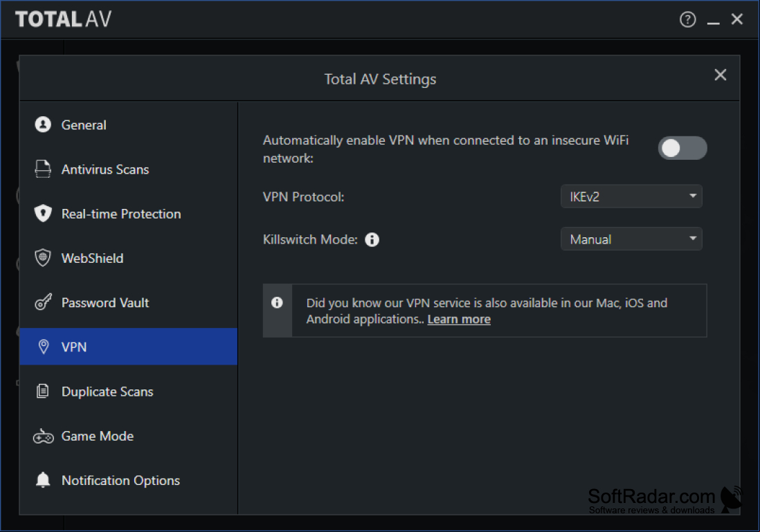Click the Password Vault key icon
The image size is (760, 532).
[x=43, y=302]
